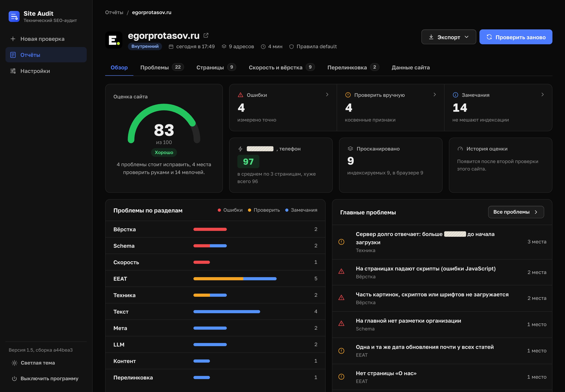Open the Скорость и вёрстка tab

click(282, 67)
